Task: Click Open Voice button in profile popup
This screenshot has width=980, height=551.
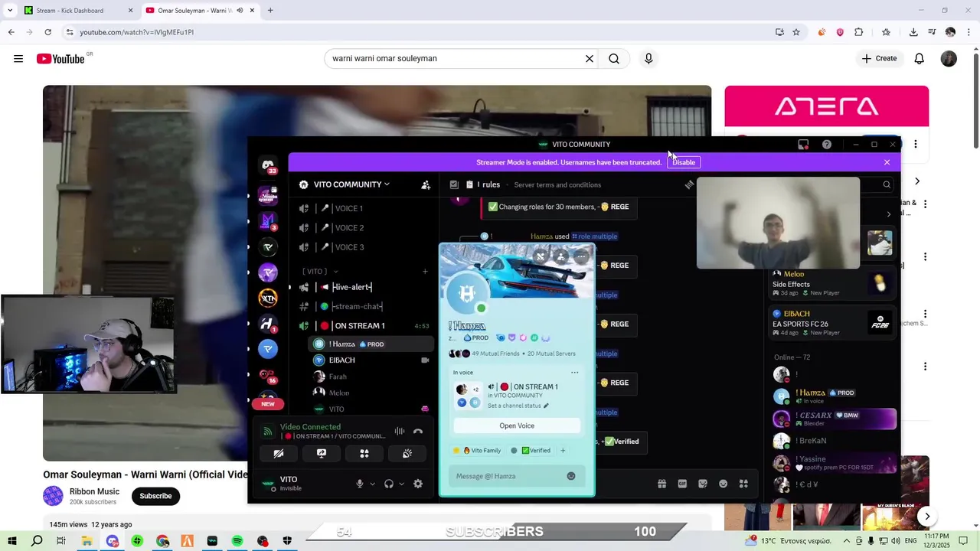Action: pyautogui.click(x=517, y=425)
